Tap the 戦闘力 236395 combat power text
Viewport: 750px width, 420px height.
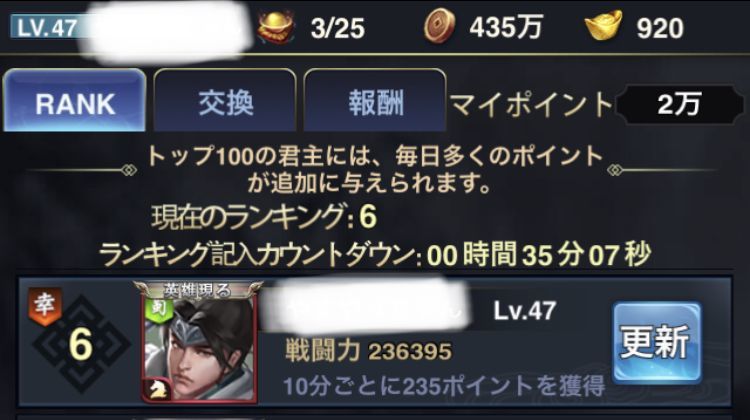coord(368,351)
